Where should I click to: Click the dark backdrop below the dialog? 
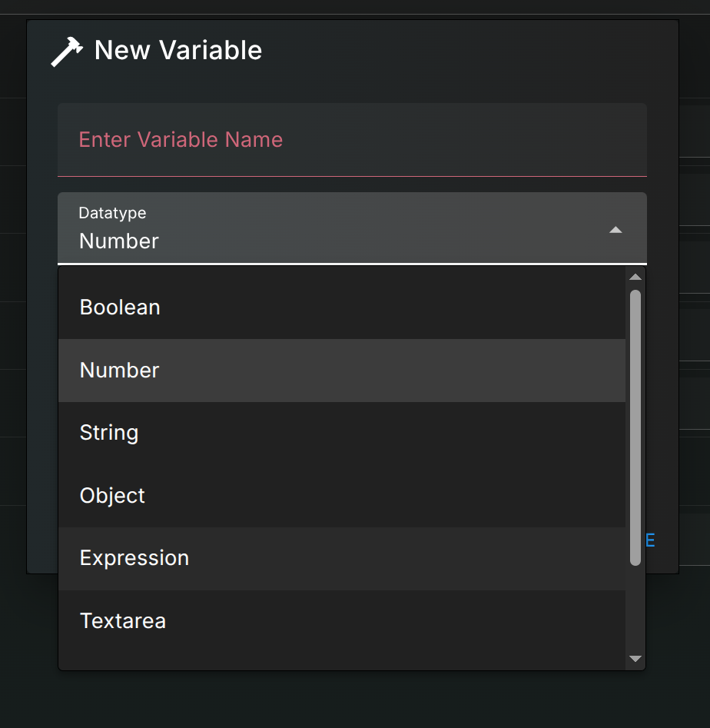point(353,700)
